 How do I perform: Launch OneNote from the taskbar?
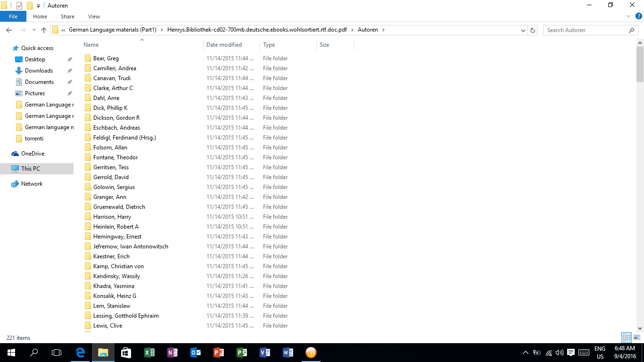pyautogui.click(x=172, y=353)
